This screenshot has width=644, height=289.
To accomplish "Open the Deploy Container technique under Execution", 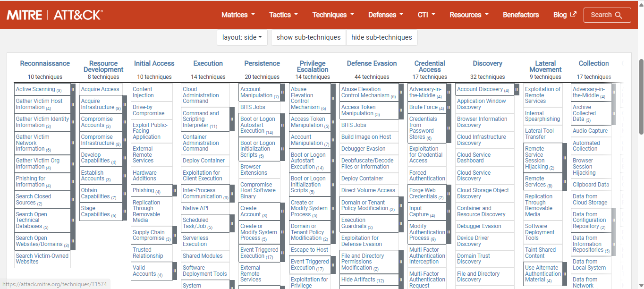I will tap(203, 161).
